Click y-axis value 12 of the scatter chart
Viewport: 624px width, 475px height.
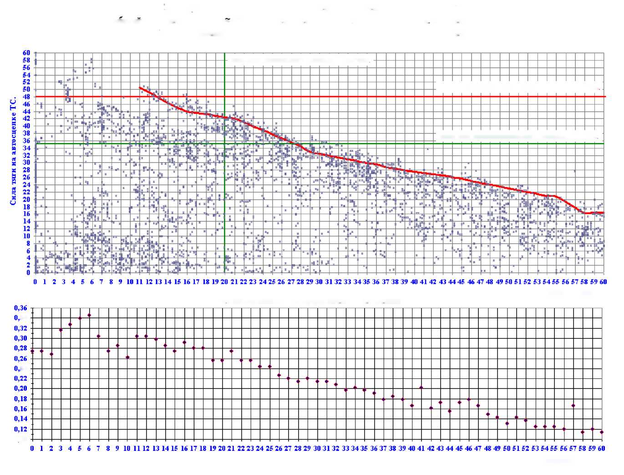click(26, 228)
